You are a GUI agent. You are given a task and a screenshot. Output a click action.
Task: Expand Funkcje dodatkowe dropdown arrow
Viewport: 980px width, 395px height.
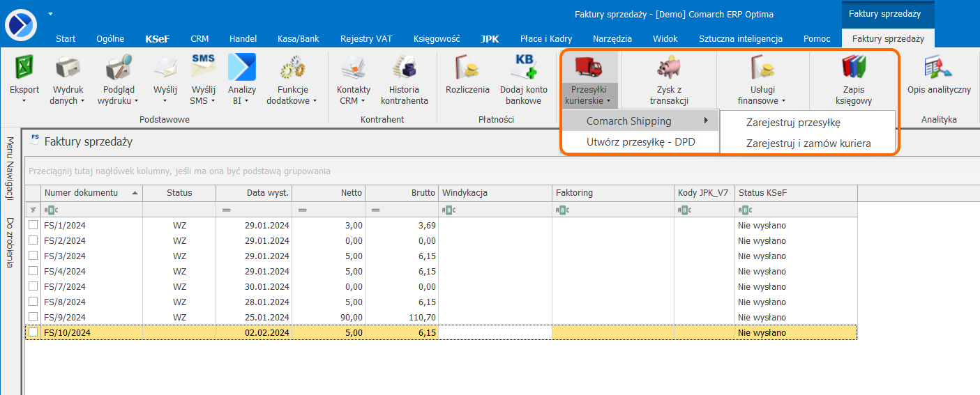(x=314, y=101)
